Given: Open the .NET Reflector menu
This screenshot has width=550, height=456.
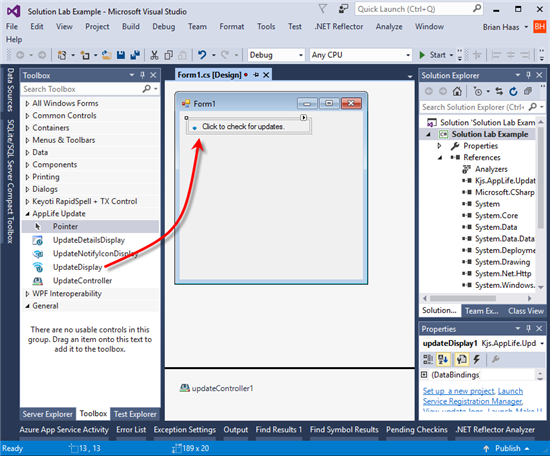Looking at the screenshot, I should point(338,27).
